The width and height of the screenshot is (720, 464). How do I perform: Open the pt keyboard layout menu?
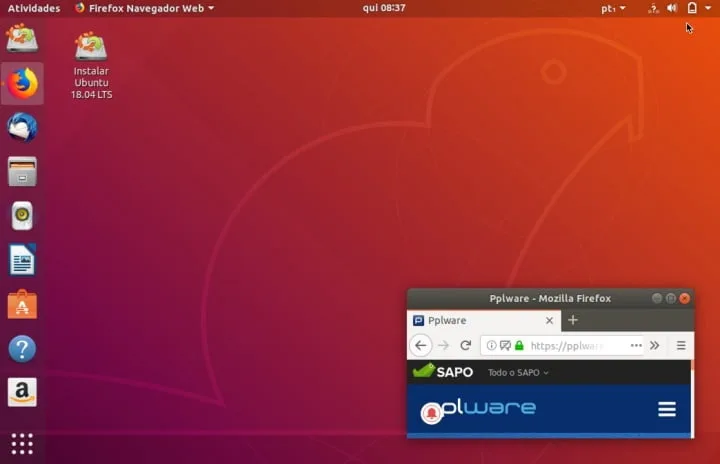pyautogui.click(x=613, y=8)
